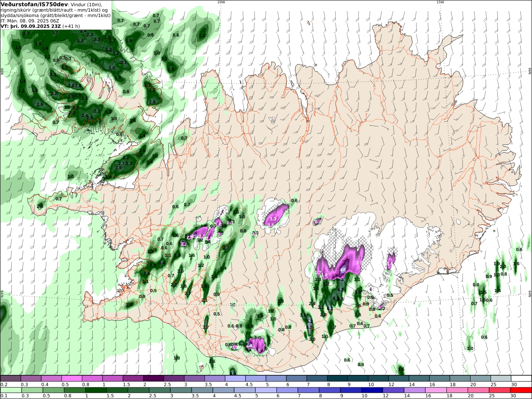Pick the lower legend swatch starting at 25
Image resolution: width=532 pixels, height=399 pixels.
point(499,390)
